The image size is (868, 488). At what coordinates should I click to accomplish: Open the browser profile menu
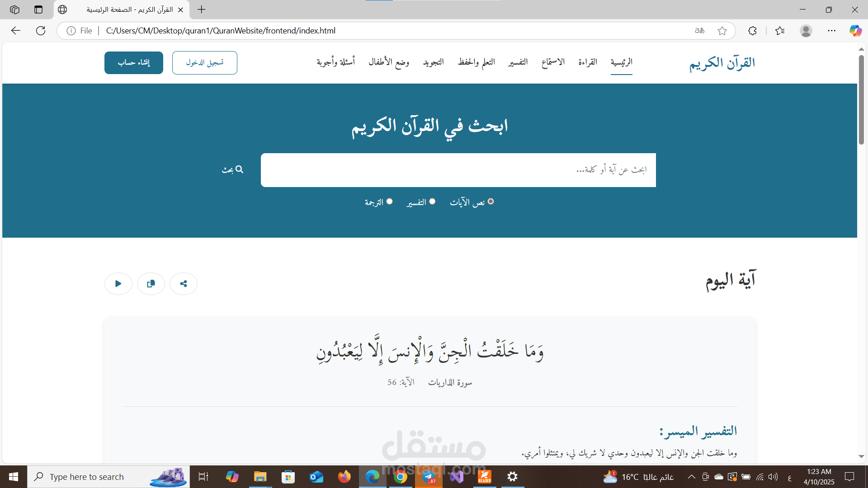[807, 30]
